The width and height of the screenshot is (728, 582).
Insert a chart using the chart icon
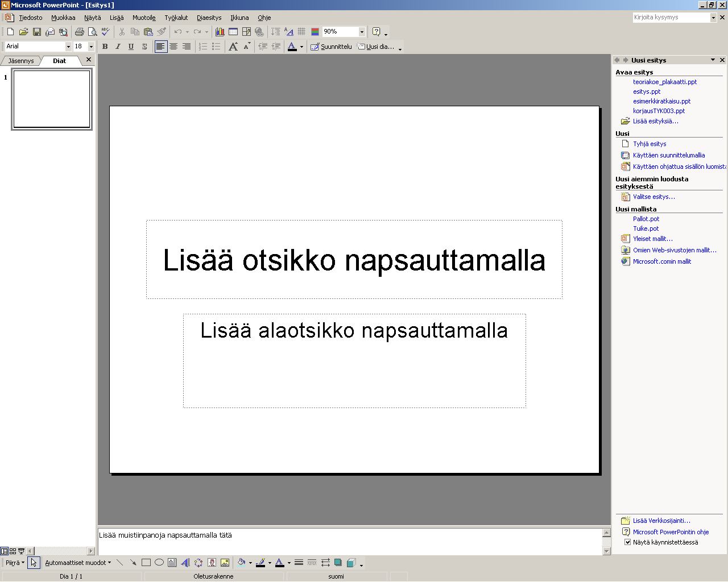(220, 32)
